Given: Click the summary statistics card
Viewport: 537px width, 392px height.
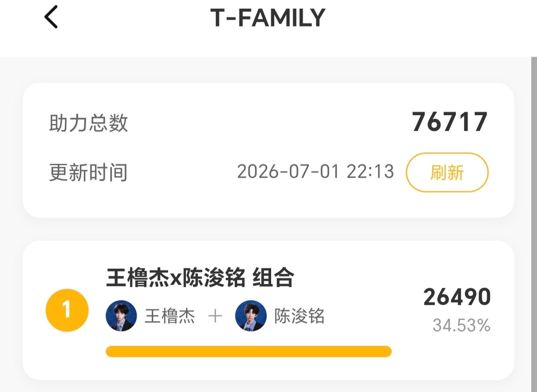Looking at the screenshot, I should click(268, 150).
